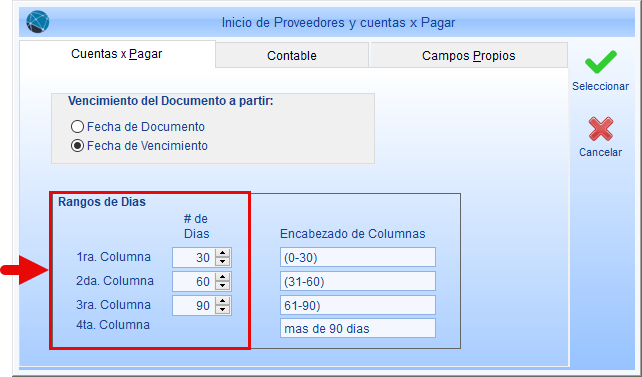The height and width of the screenshot is (377, 642).
Task: Click the '# de Dias' column heading
Action: (x=197, y=226)
